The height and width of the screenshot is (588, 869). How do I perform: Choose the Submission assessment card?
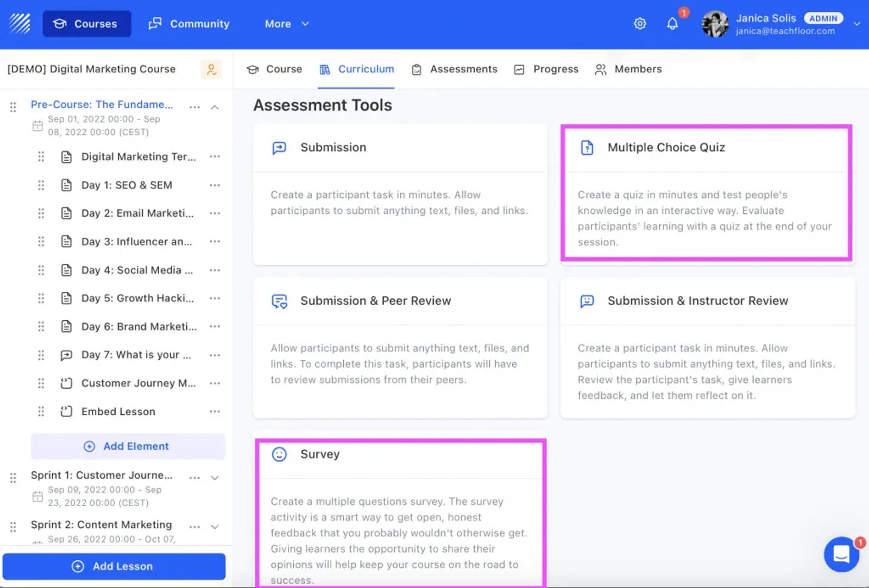(x=400, y=194)
